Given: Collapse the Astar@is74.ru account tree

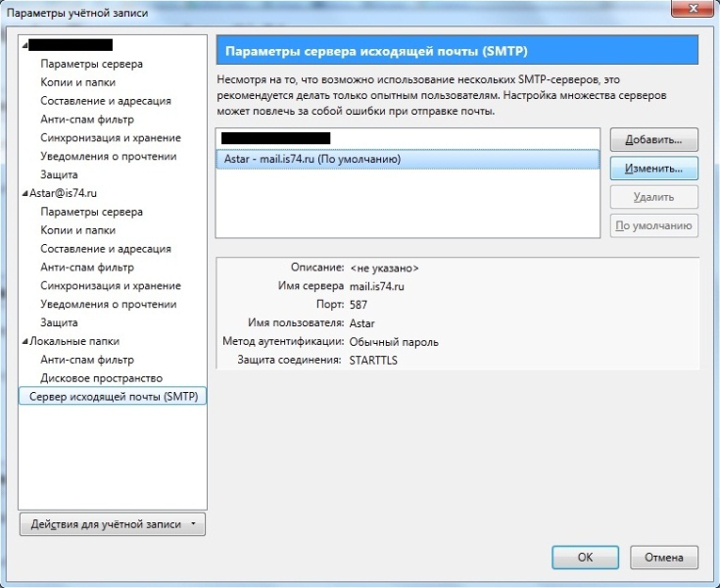Looking at the screenshot, I should coord(24,194).
